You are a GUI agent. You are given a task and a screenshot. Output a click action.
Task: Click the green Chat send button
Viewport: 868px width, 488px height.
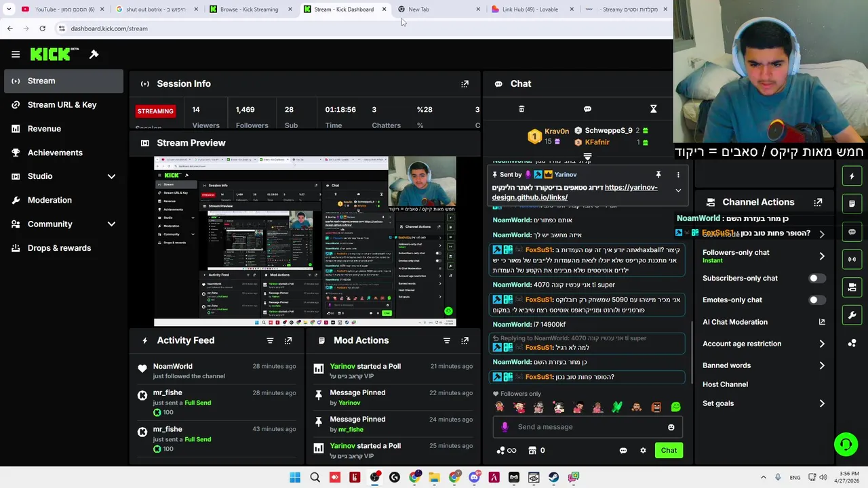669,451
